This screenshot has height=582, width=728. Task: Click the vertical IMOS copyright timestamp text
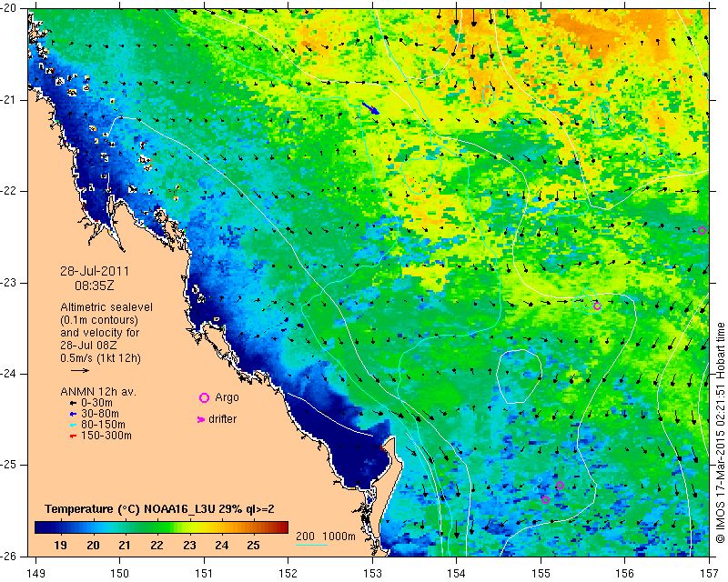coord(720,433)
